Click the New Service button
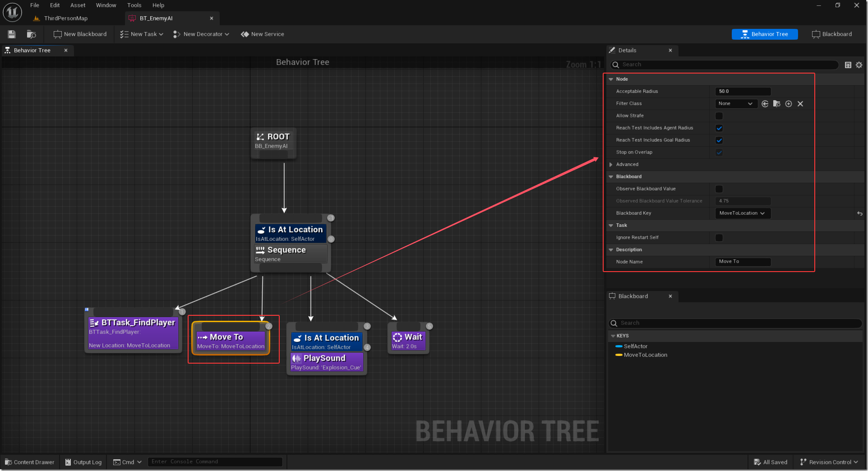868x471 pixels. point(263,34)
